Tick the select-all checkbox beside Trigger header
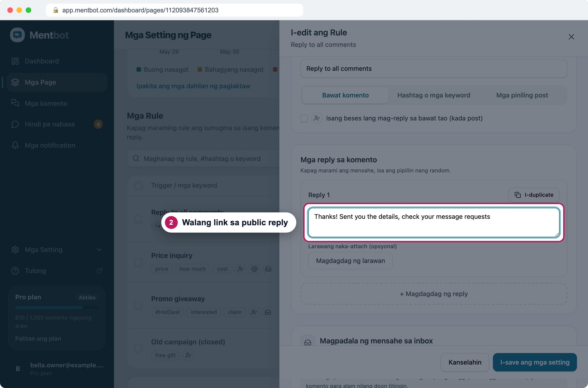588x388 pixels. coord(138,185)
